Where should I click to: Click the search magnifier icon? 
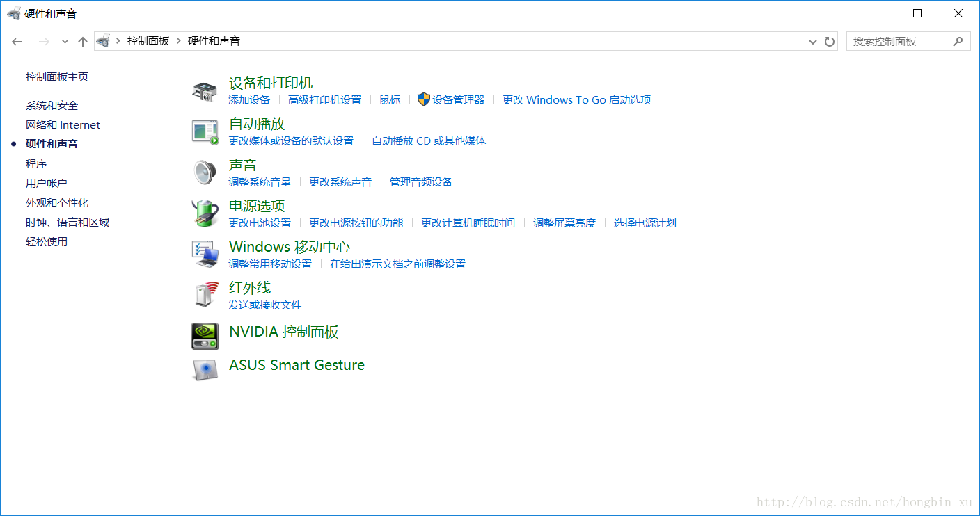click(958, 41)
